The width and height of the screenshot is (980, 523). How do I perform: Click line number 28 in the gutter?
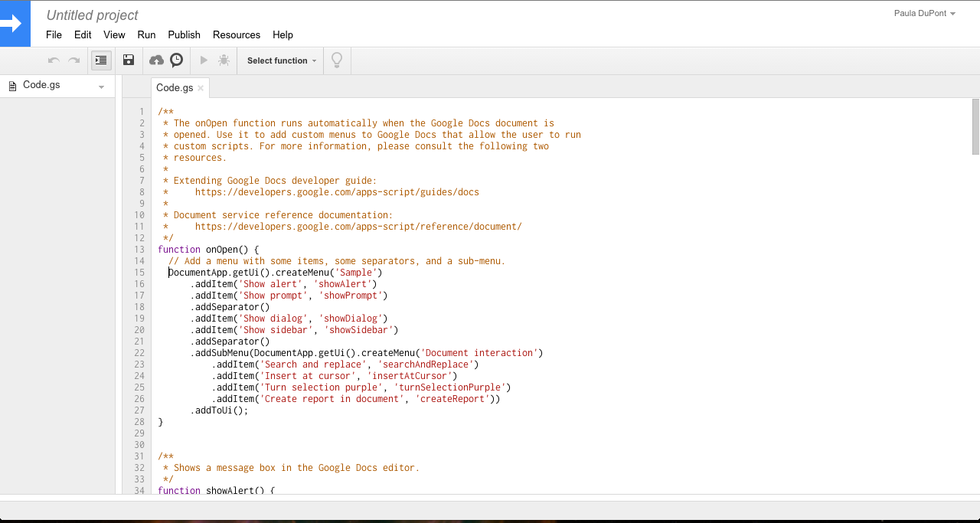(139, 422)
